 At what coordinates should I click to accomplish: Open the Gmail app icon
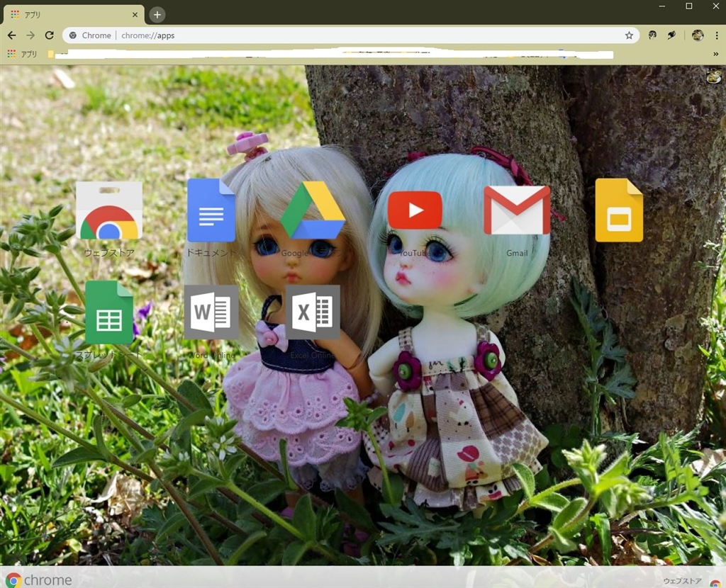517,210
